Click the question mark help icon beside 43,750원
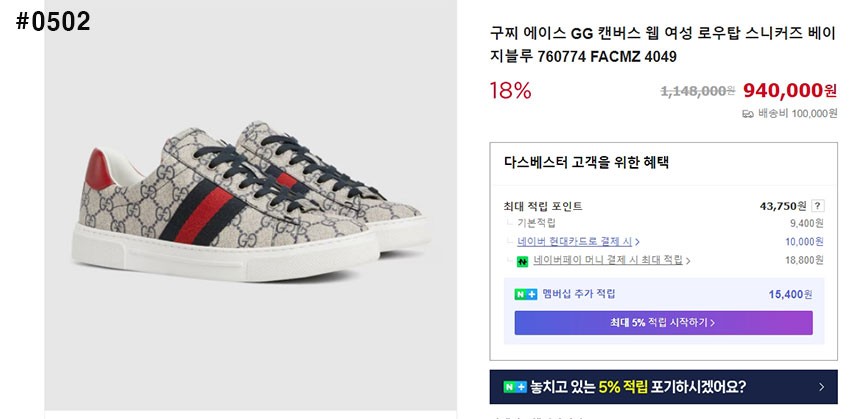 click(818, 205)
